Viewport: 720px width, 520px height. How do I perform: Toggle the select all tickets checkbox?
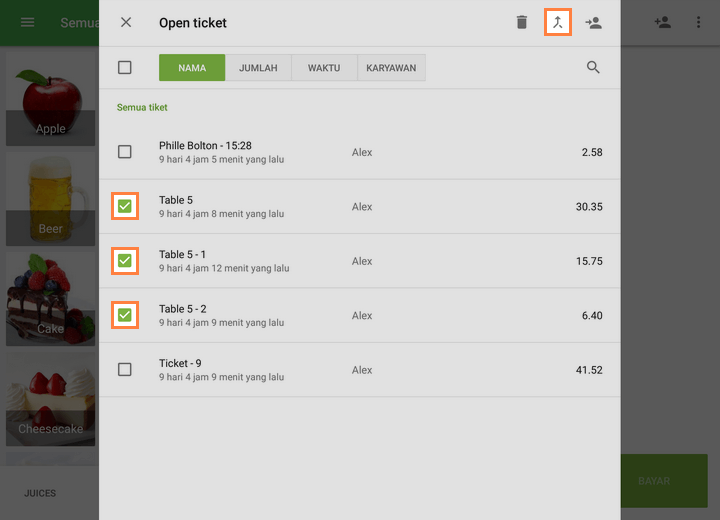pyautogui.click(x=125, y=68)
